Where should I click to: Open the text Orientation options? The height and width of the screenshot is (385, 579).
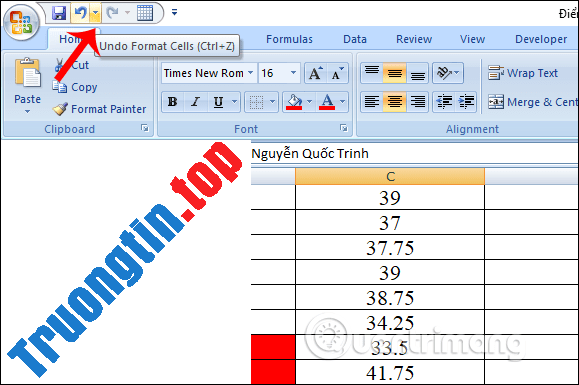point(448,73)
